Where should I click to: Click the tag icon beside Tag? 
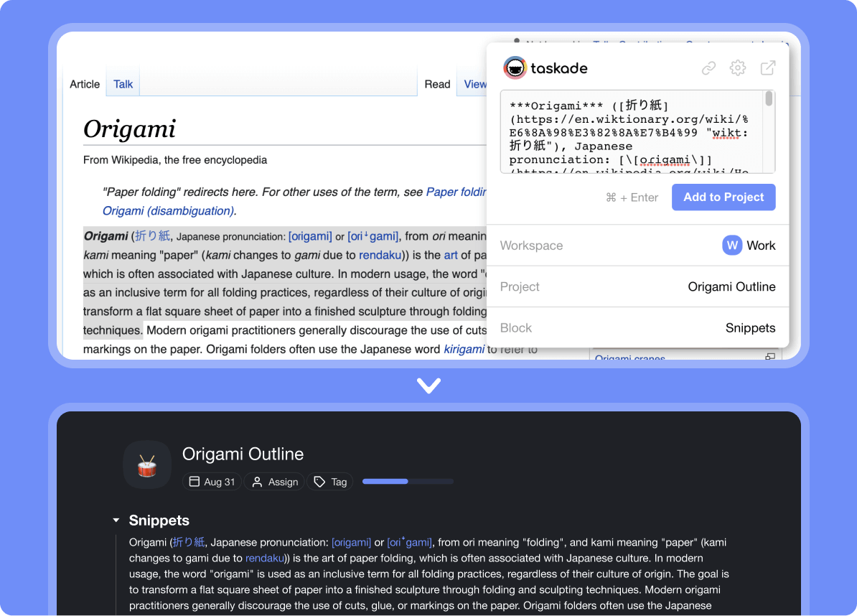point(319,482)
